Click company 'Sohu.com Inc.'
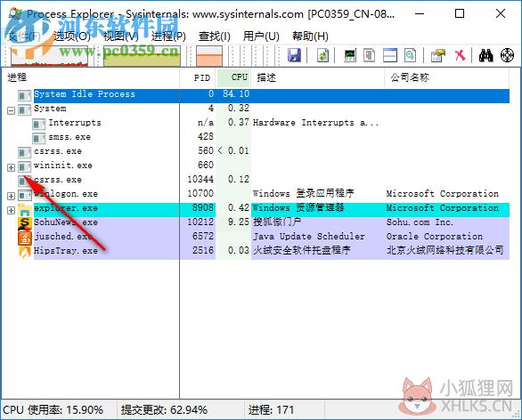 pyautogui.click(x=420, y=222)
